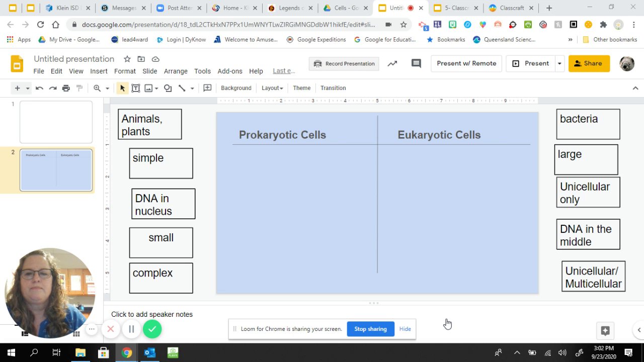Click the activity dashboard trend icon
Viewport: 644px width, 362px height.
point(392,63)
